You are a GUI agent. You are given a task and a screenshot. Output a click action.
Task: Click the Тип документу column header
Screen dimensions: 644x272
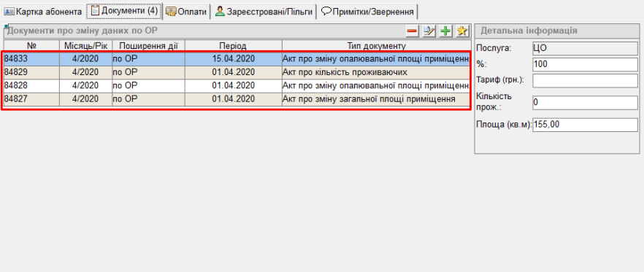coord(377,45)
